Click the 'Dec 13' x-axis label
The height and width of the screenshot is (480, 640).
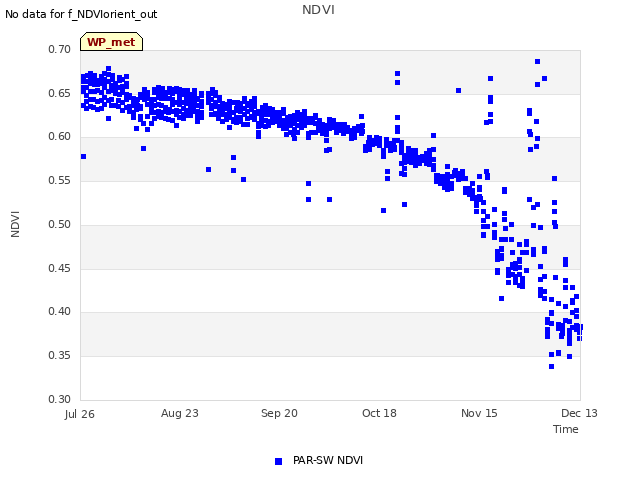tap(579, 413)
